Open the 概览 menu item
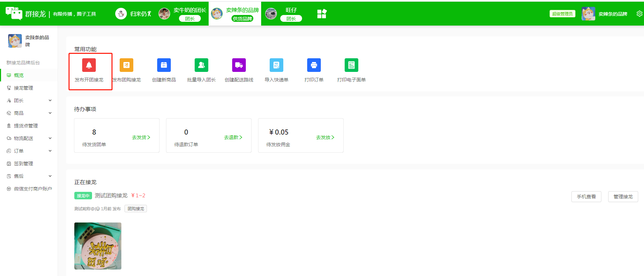644x276 pixels. (x=29, y=75)
